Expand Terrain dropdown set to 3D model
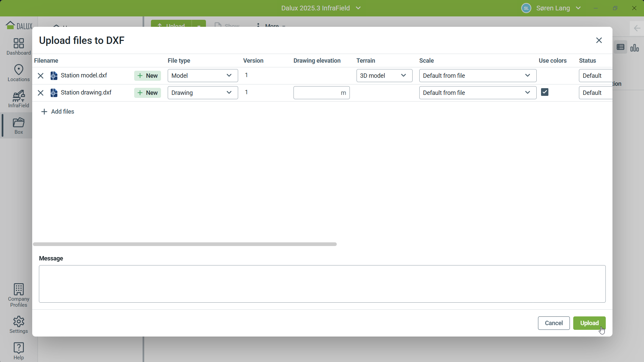The height and width of the screenshot is (362, 644). pyautogui.click(x=384, y=76)
